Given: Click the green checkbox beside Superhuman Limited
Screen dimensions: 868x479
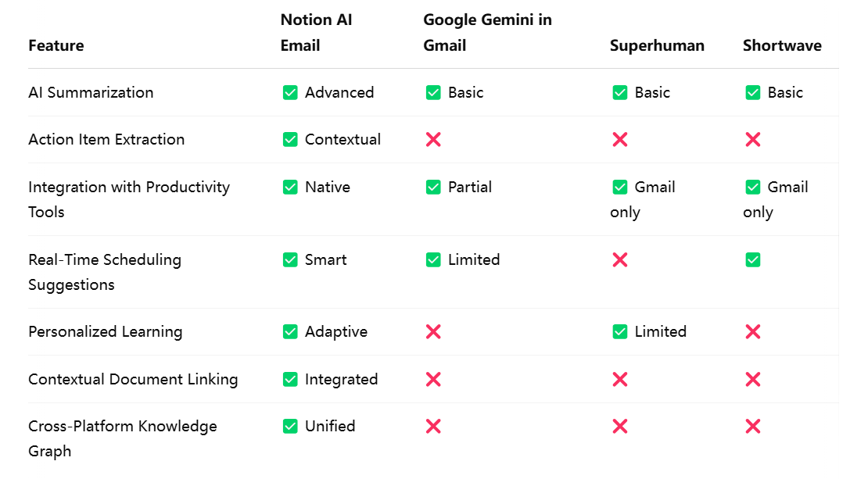Looking at the screenshot, I should (x=620, y=332).
